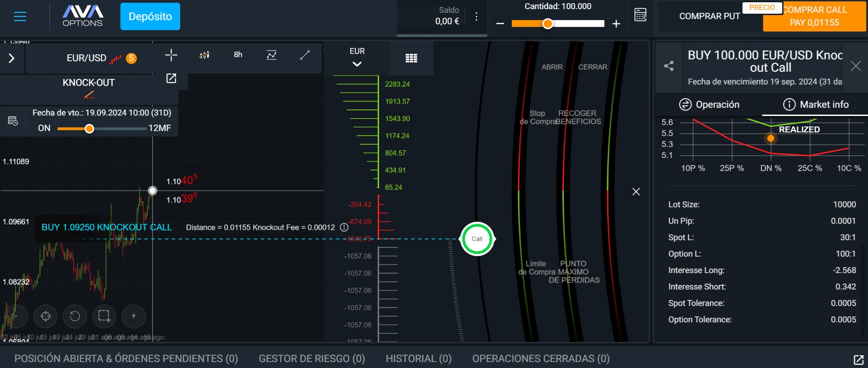
Task: Click the calculator icon in top bar
Action: pos(640,15)
